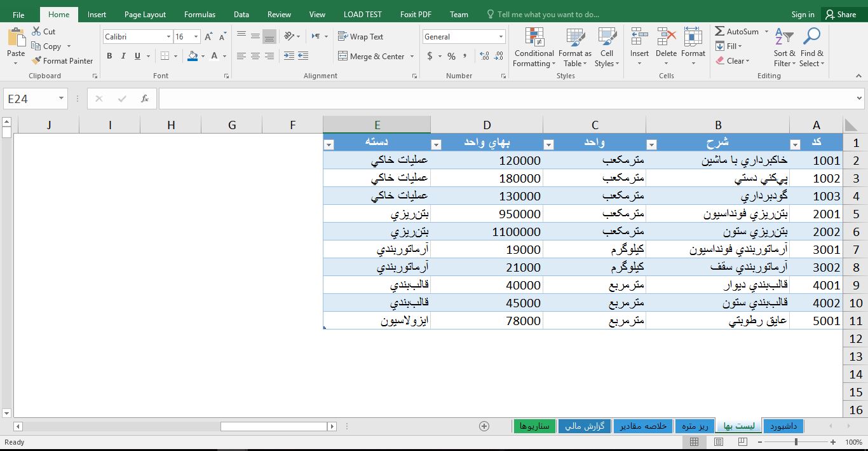The width and height of the screenshot is (868, 451).
Task: Click the Copy icon
Action: [46, 46]
